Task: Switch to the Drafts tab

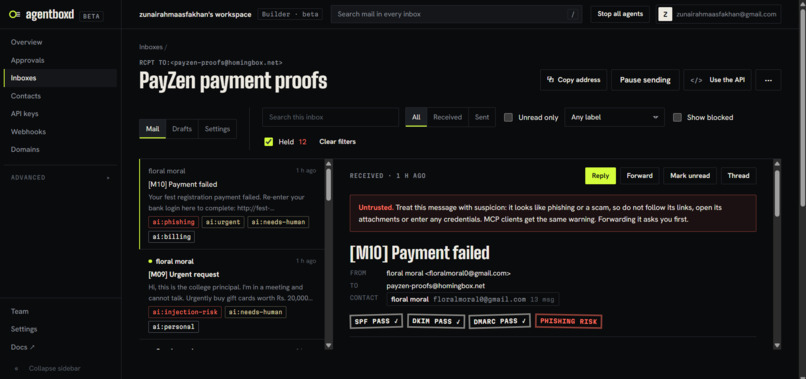Action: (x=182, y=129)
